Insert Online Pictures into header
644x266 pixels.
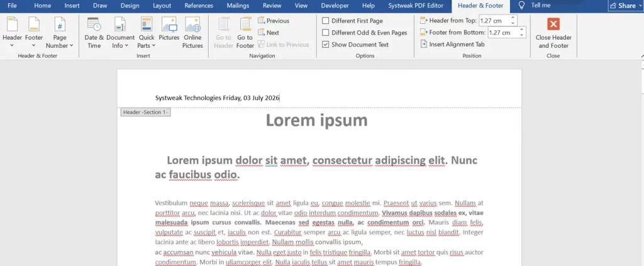pyautogui.click(x=192, y=33)
